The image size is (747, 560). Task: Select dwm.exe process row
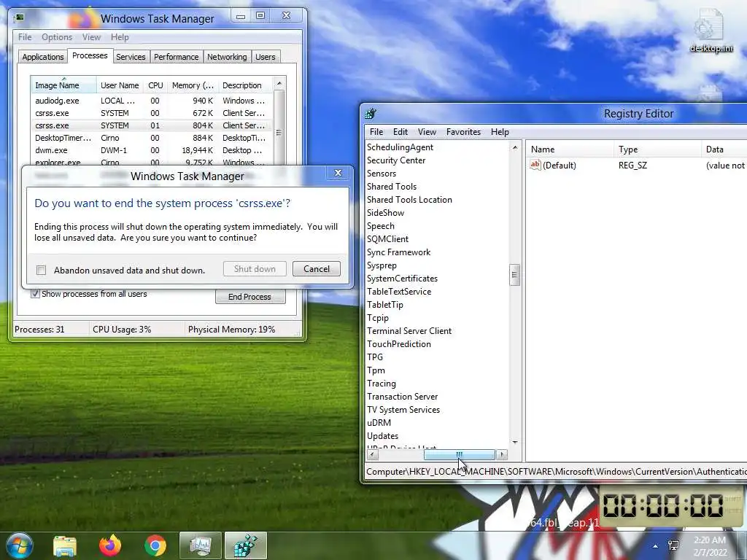click(151, 150)
